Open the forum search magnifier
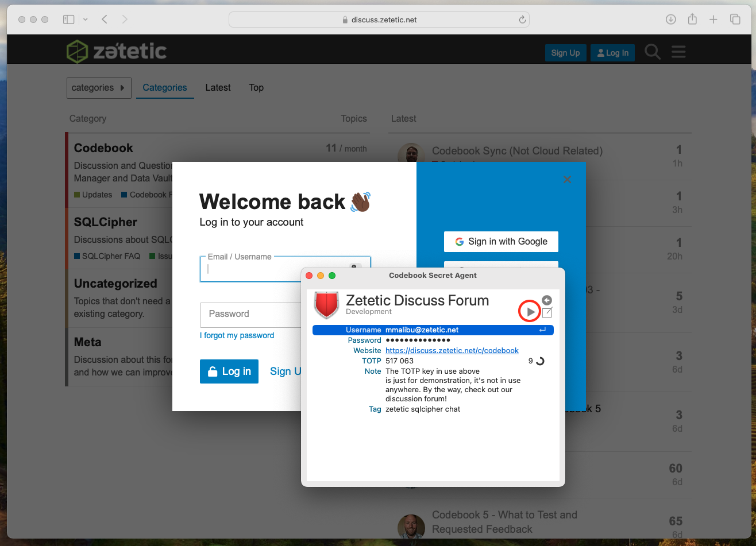The image size is (756, 546). click(653, 52)
